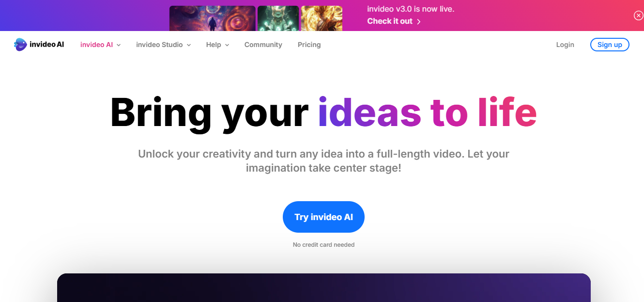
Task: Click the 'invideo v3.0 is now live' text
Action: coord(411,9)
